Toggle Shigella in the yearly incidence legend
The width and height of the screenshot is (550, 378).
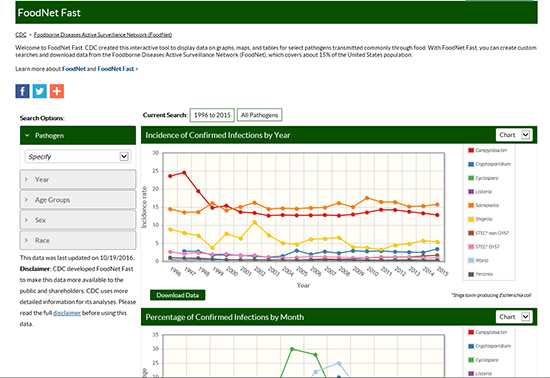tap(481, 219)
